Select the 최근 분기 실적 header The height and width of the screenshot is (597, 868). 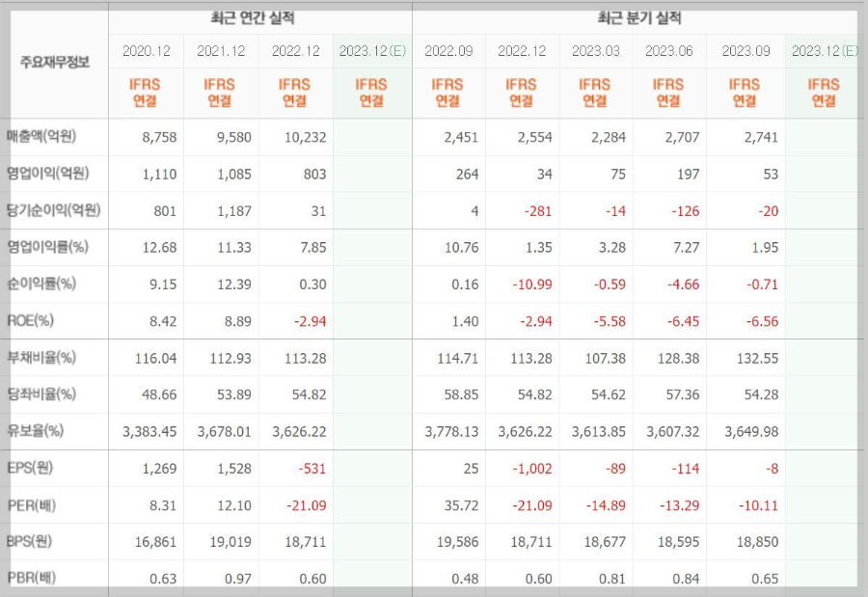(638, 17)
